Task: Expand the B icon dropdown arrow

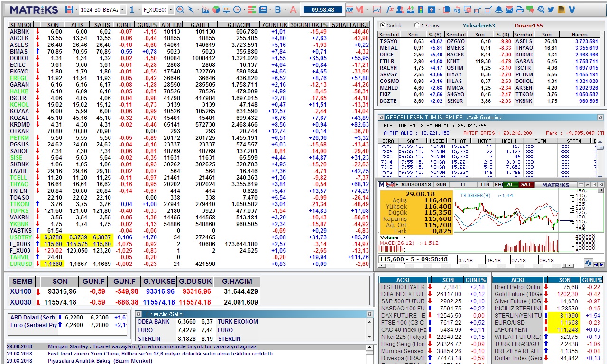Action: tap(285, 9)
